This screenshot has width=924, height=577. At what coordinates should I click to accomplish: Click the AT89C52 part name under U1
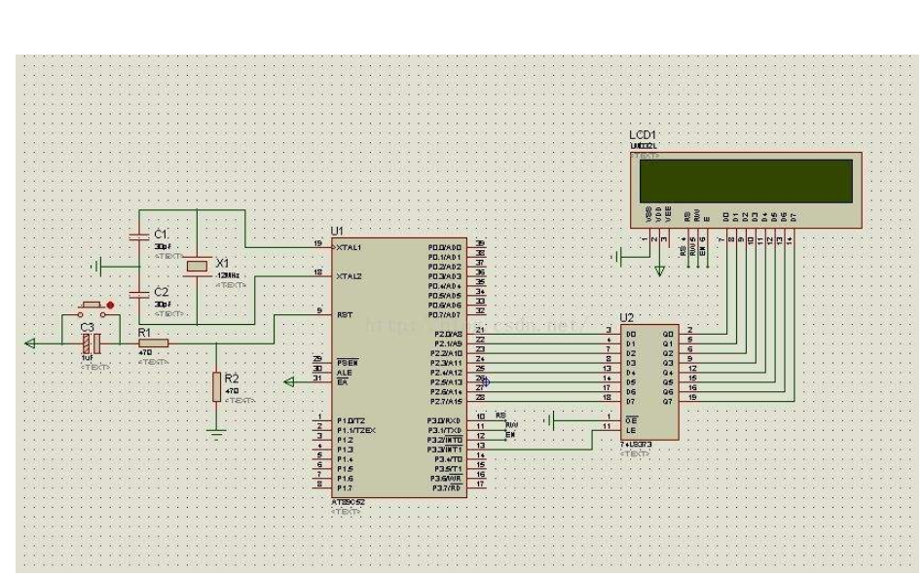348,502
